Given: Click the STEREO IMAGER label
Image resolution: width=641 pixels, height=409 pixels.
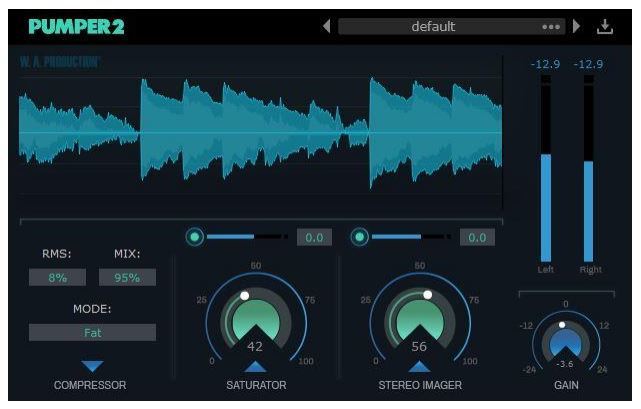Looking at the screenshot, I should (420, 385).
